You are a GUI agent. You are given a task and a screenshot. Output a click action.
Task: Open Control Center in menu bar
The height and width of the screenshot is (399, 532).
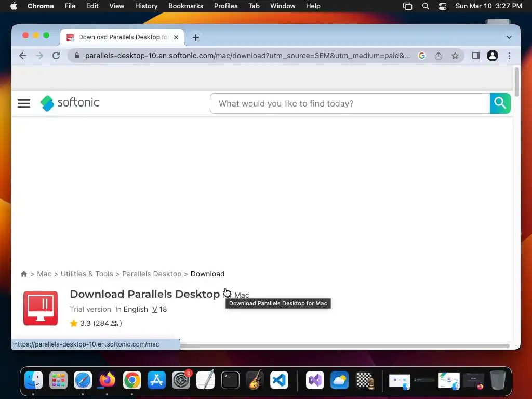tap(443, 6)
